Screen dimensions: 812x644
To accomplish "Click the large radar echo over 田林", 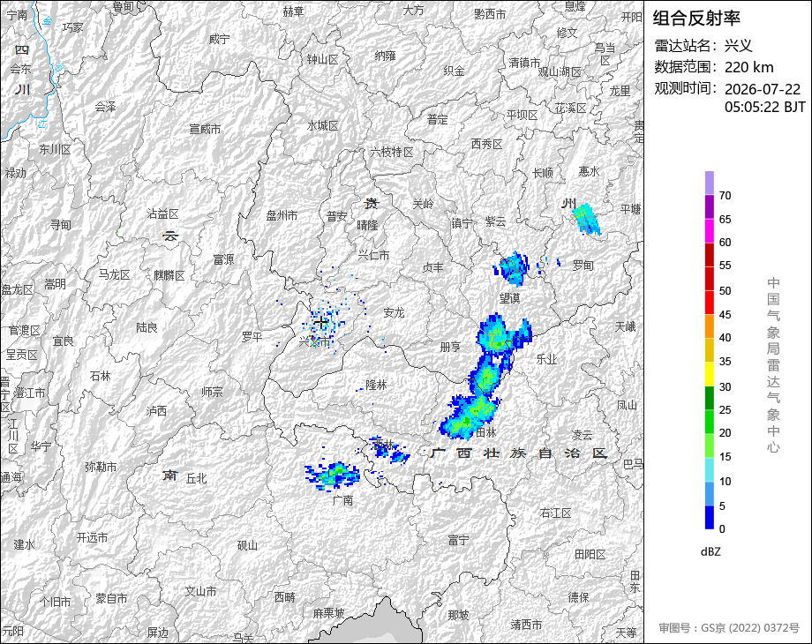I will click(x=469, y=416).
